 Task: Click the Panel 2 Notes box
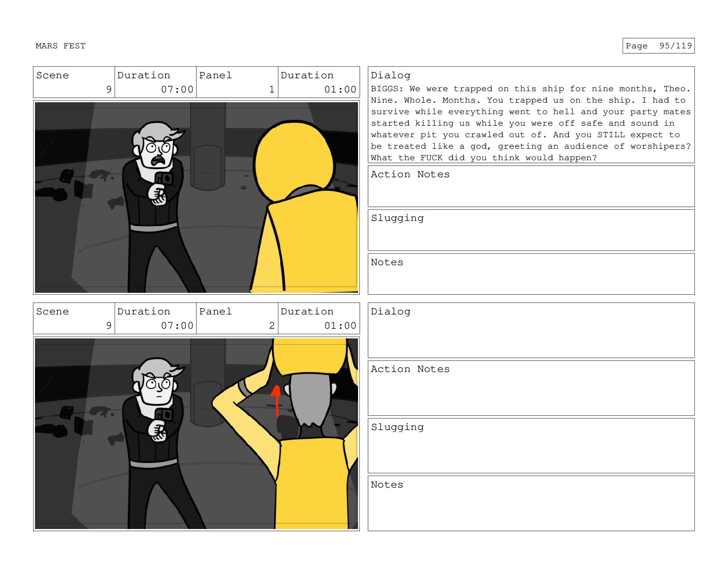coord(531,503)
